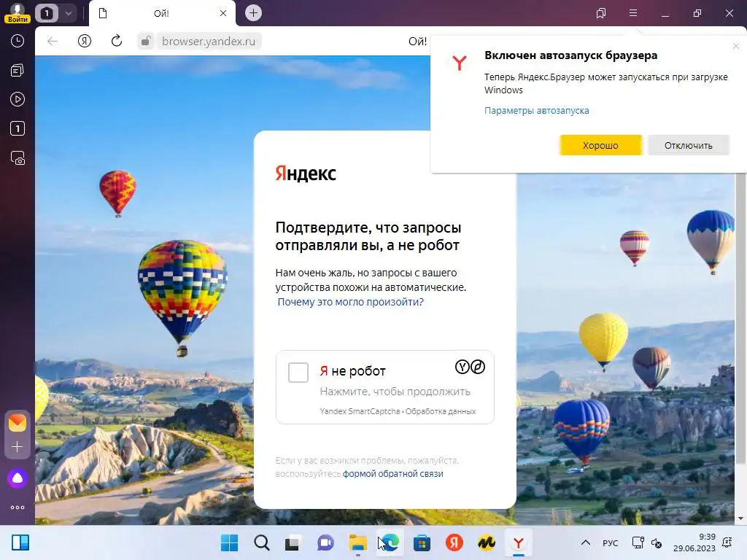Viewport: 747px width, 560px height.
Task: Add a new app to the sidebar
Action: click(18, 447)
